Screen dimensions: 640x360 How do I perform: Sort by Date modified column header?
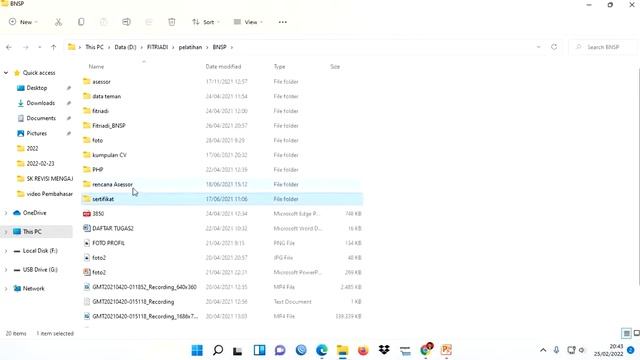223,67
